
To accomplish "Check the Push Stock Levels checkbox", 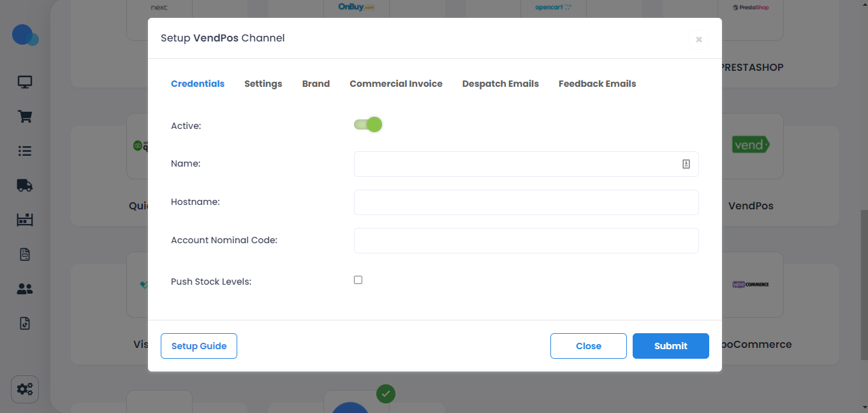I will tap(358, 280).
